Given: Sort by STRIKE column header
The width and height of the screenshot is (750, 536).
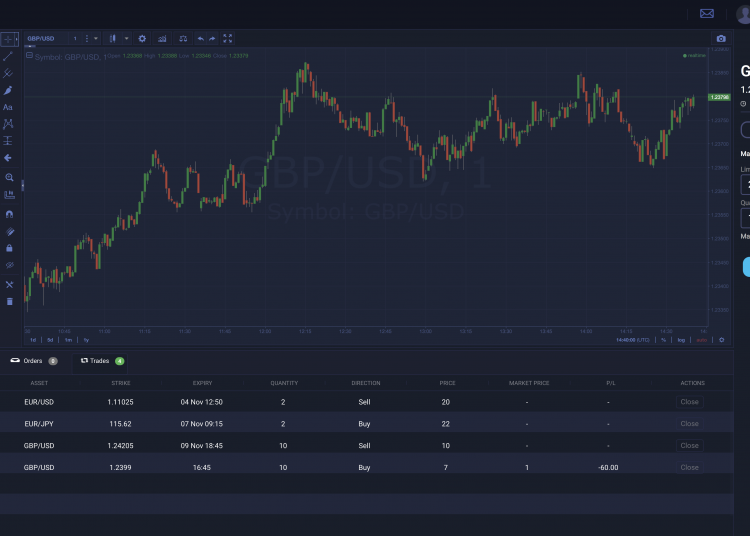Looking at the screenshot, I should click(121, 383).
